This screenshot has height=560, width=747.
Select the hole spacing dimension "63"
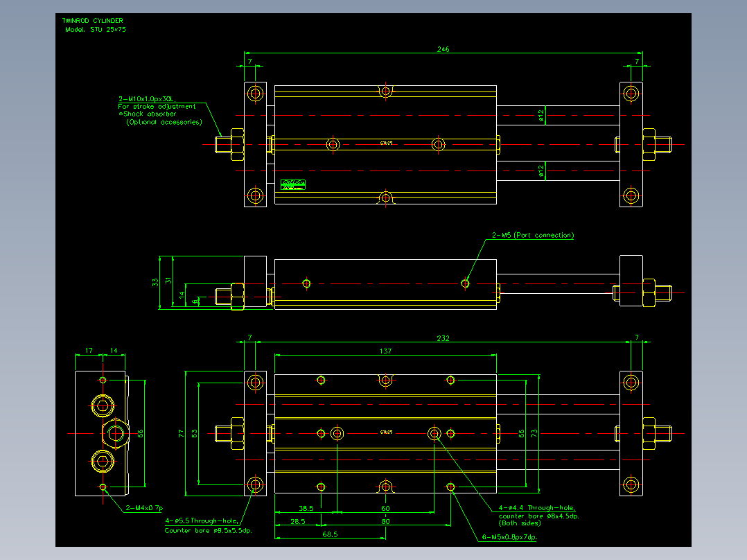194,433
